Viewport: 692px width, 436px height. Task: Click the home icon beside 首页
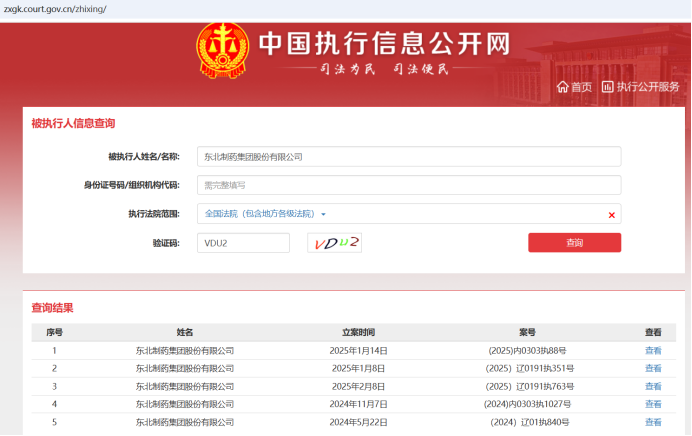tap(562, 87)
